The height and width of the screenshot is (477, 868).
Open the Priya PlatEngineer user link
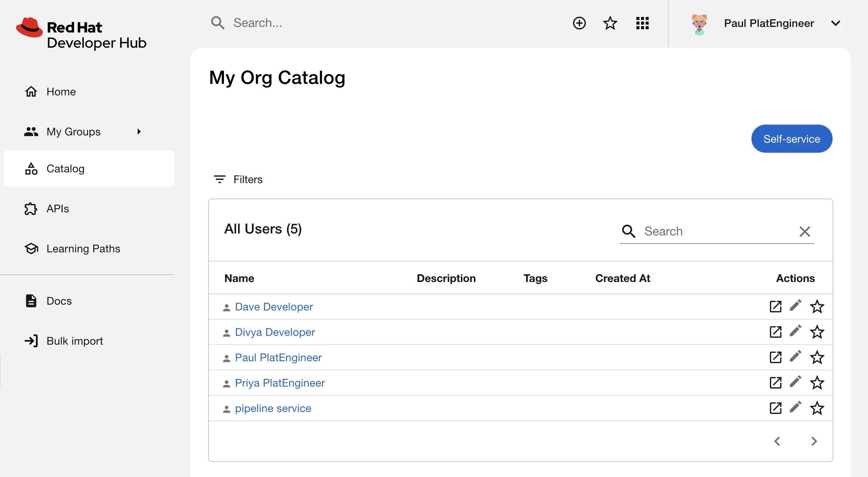point(280,383)
